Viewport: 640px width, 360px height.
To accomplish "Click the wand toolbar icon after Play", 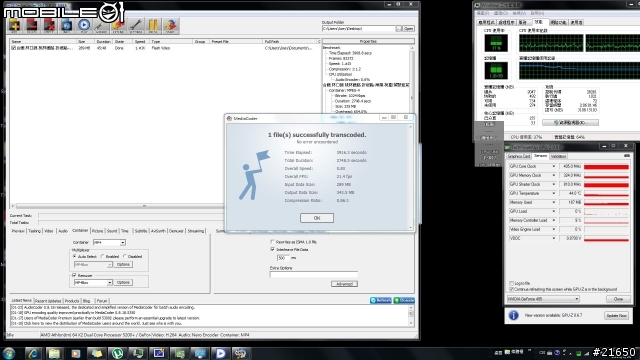I will coord(101,25).
